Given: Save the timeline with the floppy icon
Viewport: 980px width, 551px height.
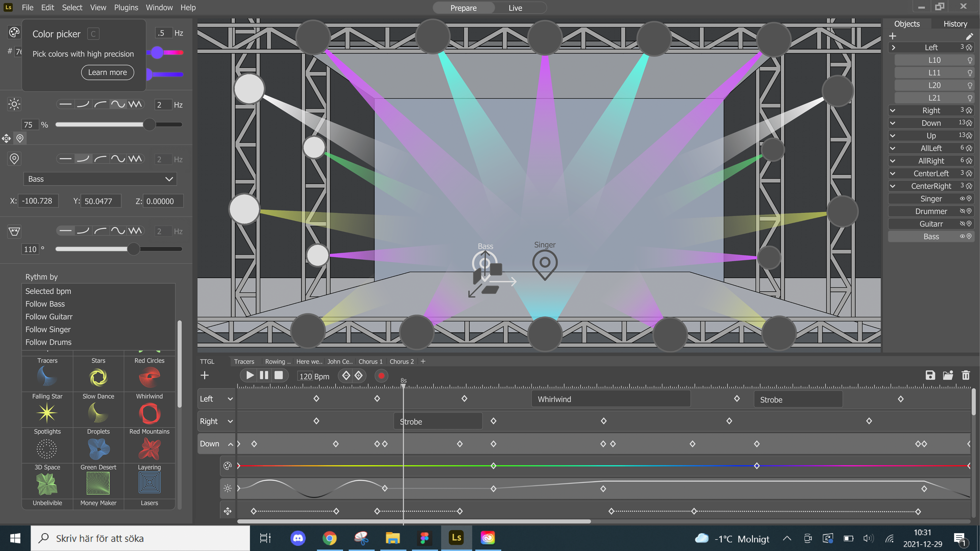Looking at the screenshot, I should 930,375.
